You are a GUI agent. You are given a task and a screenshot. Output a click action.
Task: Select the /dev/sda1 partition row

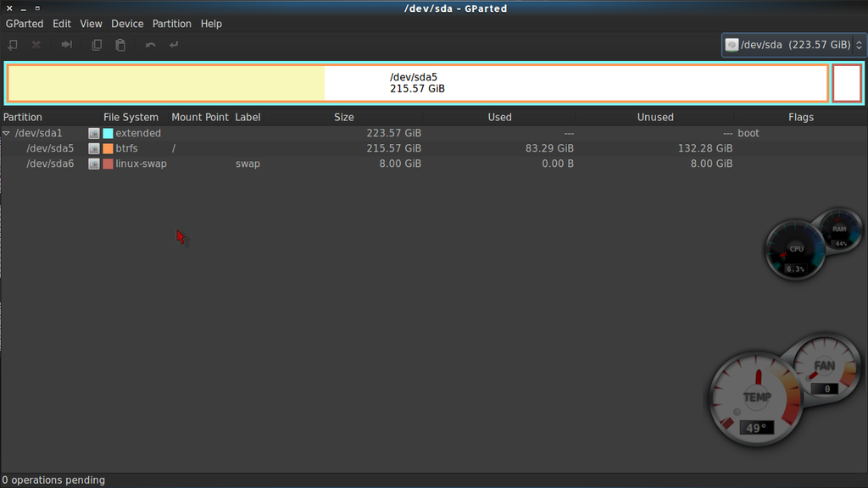(x=434, y=133)
